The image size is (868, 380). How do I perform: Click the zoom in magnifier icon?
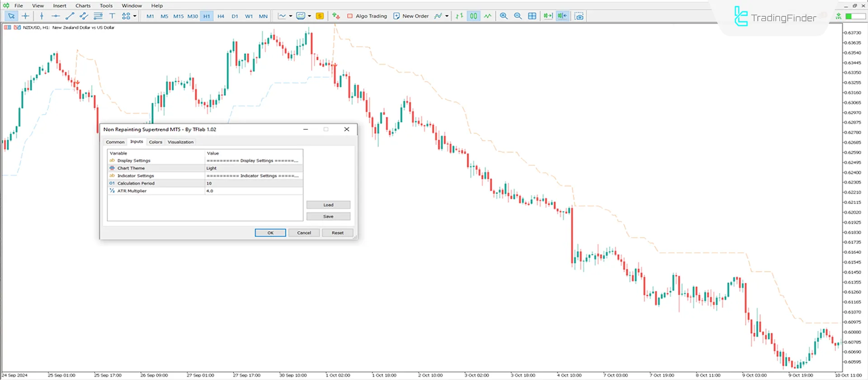[504, 16]
